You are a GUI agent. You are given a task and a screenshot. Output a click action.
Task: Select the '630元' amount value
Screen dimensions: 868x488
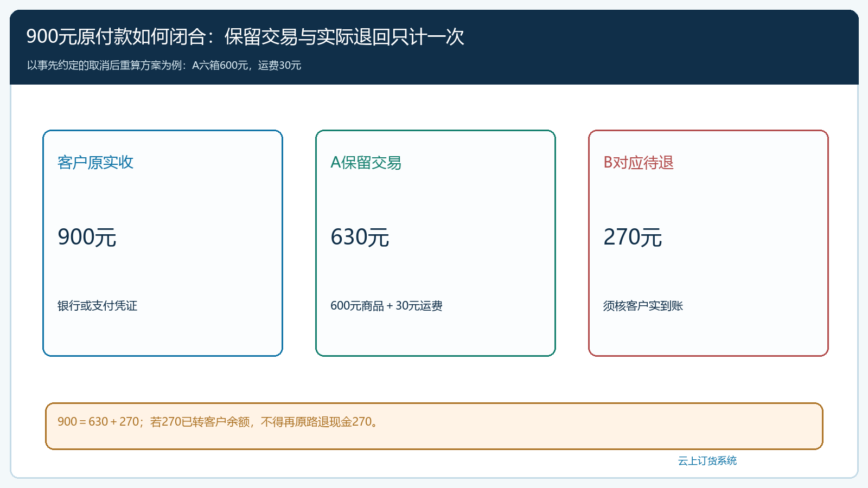[360, 237]
